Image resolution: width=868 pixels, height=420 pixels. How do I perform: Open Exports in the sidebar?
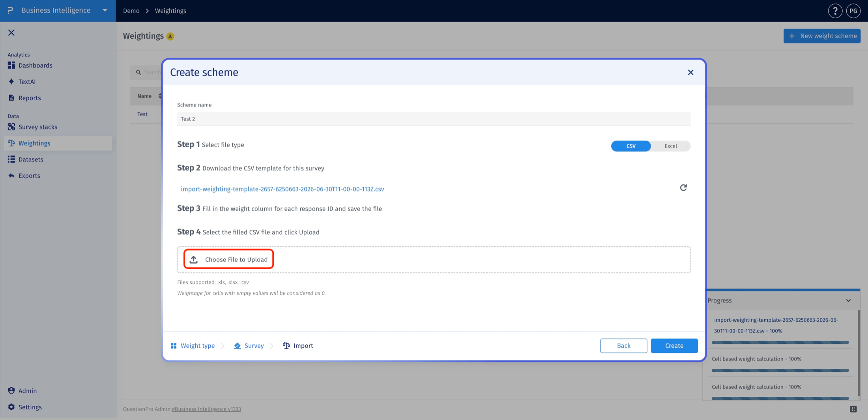(29, 175)
